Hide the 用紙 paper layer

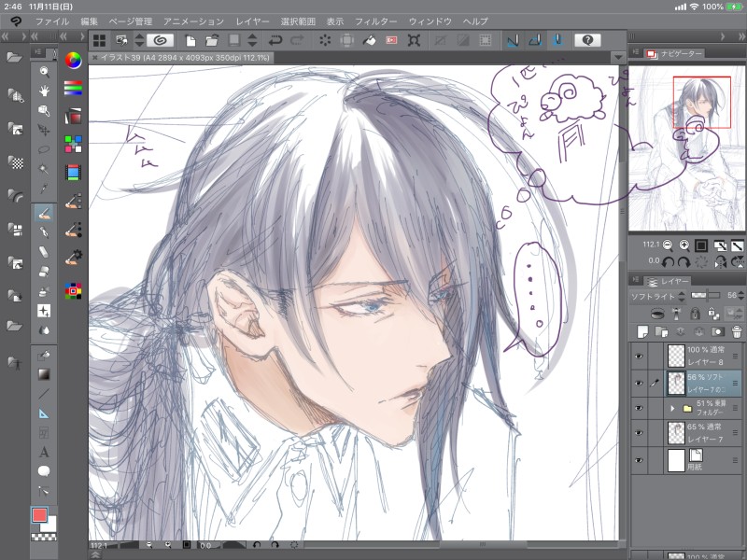[x=639, y=460]
